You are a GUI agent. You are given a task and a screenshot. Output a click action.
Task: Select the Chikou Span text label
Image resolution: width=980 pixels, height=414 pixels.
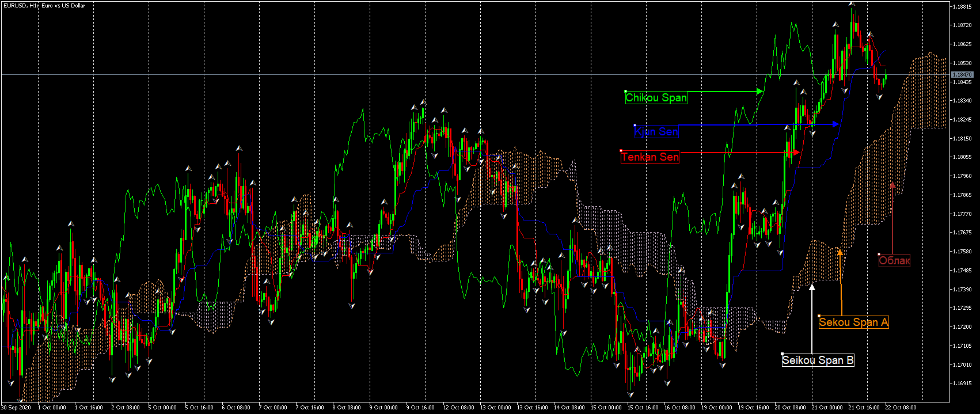pos(656,98)
